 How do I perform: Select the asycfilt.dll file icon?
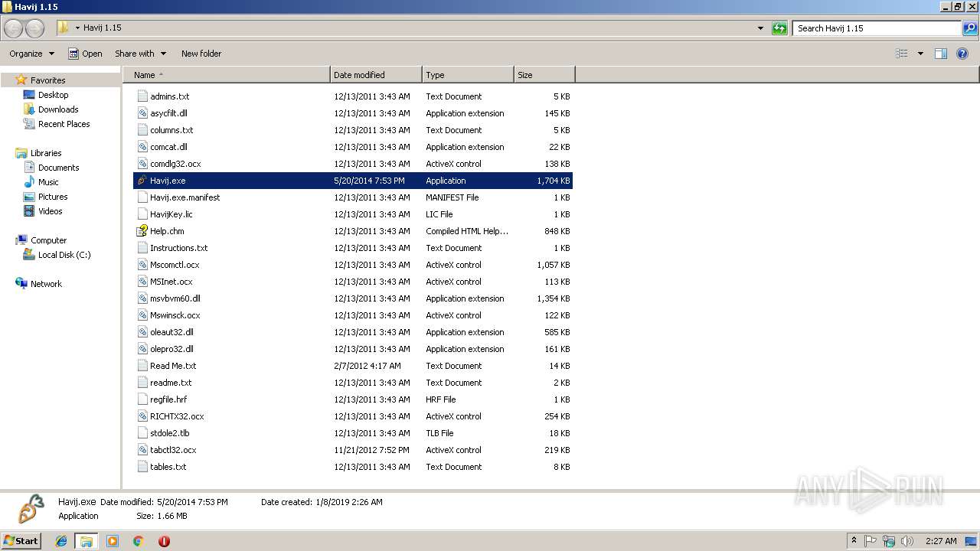pyautogui.click(x=142, y=113)
